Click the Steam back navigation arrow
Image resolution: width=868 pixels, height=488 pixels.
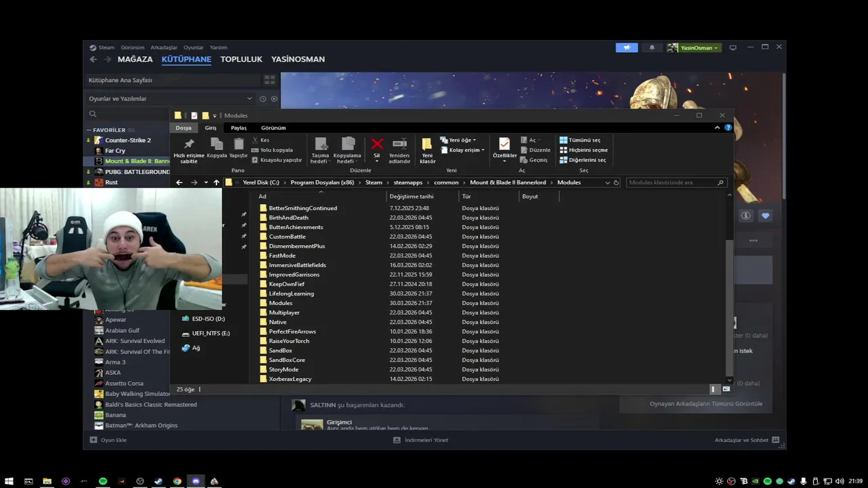[94, 59]
